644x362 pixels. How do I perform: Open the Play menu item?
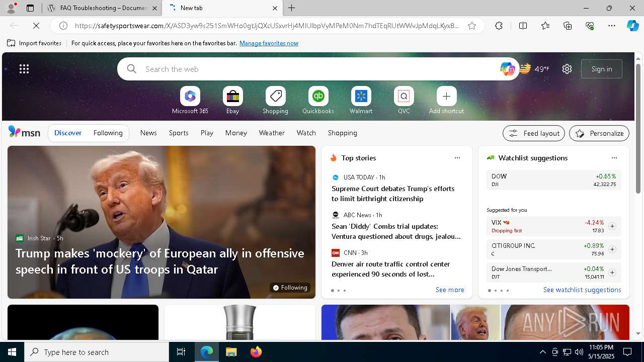point(207,133)
